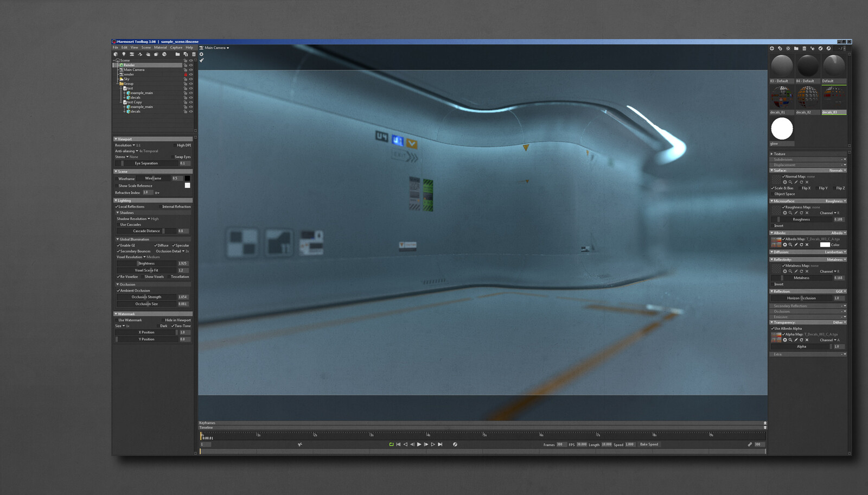Add a shadow catcher from scene toolbar

point(156,54)
